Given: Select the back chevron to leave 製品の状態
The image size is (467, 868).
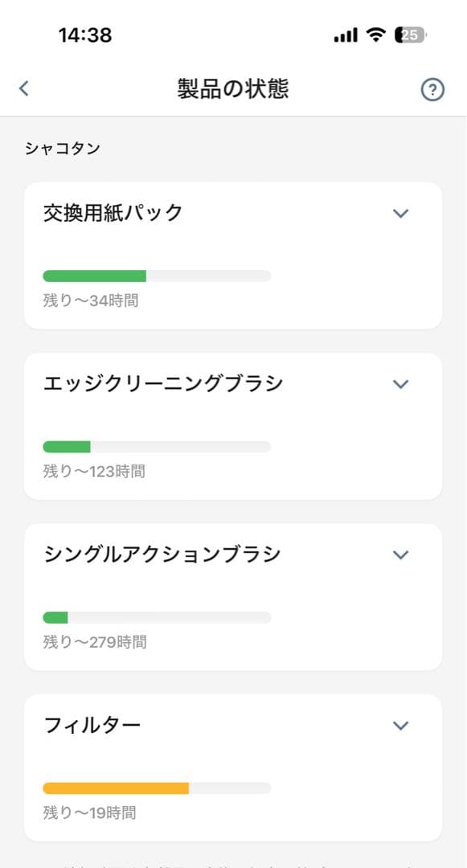Looking at the screenshot, I should 22,89.
